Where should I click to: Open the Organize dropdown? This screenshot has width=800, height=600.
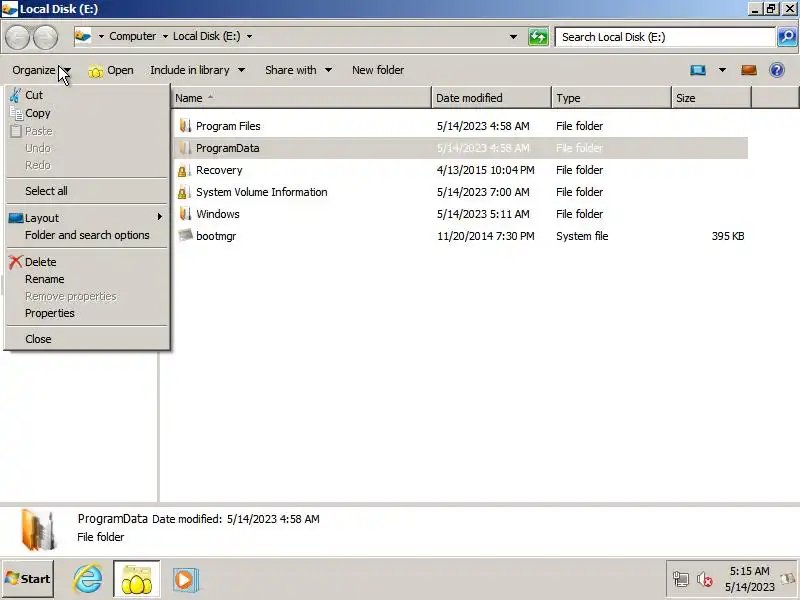point(41,70)
